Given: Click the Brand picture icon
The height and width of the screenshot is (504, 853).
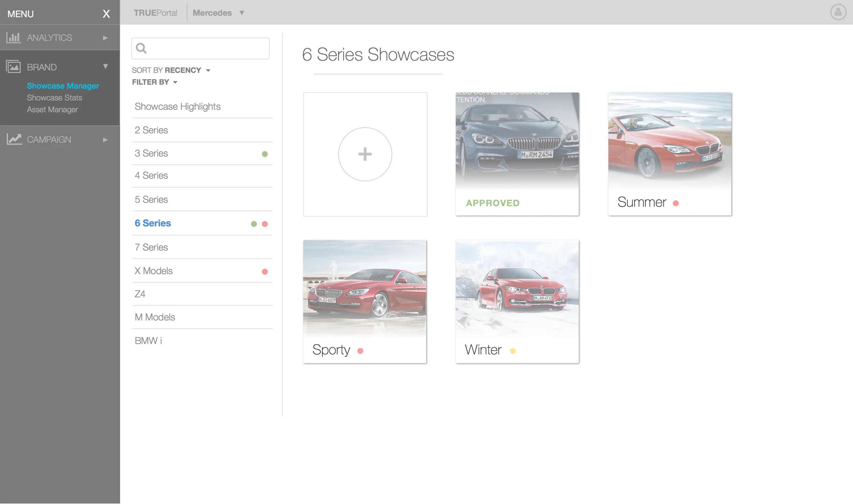Looking at the screenshot, I should (14, 67).
